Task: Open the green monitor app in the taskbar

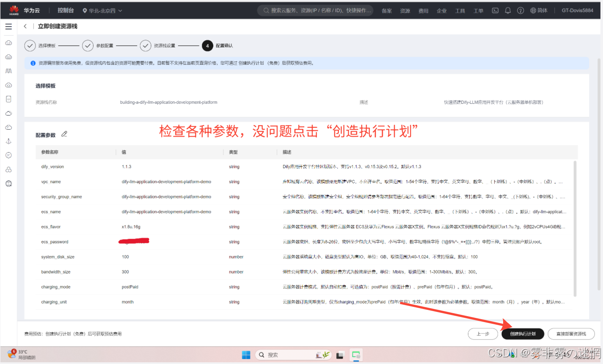Action: pyautogui.click(x=356, y=355)
